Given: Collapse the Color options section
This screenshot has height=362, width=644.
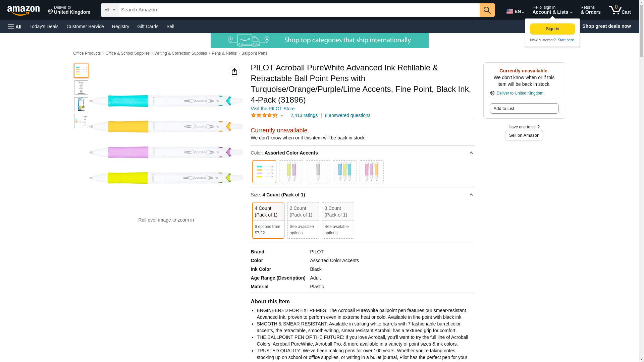Looking at the screenshot, I should pos(471,153).
